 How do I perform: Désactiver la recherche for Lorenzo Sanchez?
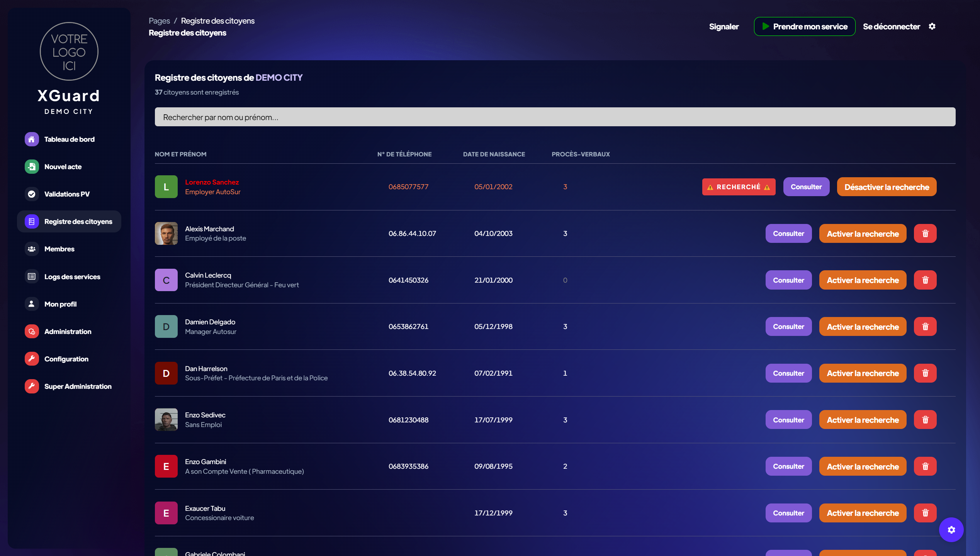tap(887, 187)
